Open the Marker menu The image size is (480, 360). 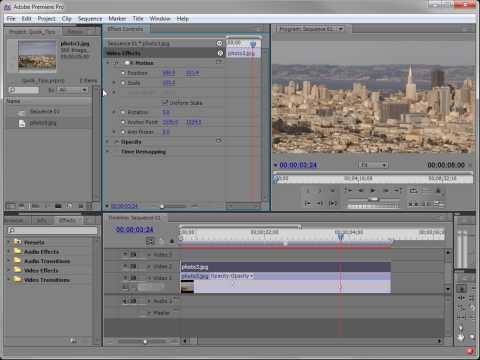click(117, 19)
